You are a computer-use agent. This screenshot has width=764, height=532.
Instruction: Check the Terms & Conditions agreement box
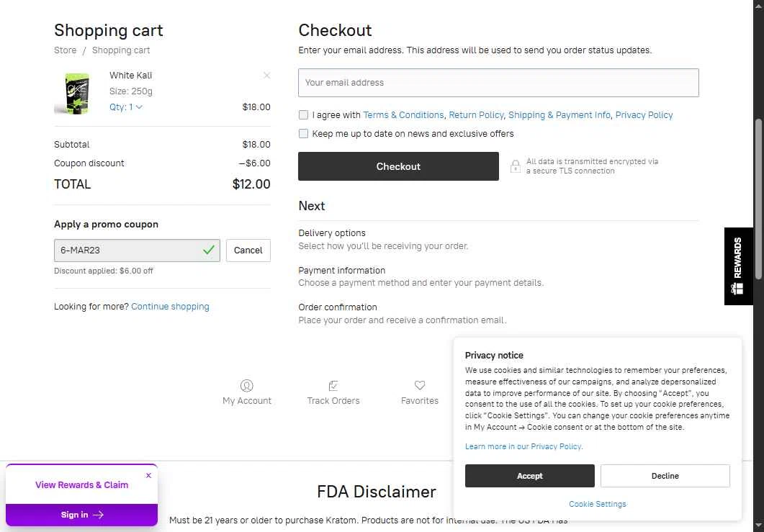pos(303,115)
